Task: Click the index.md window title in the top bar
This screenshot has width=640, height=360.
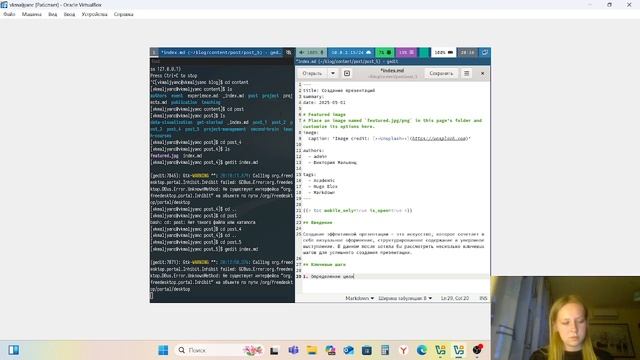Action: click(x=220, y=52)
